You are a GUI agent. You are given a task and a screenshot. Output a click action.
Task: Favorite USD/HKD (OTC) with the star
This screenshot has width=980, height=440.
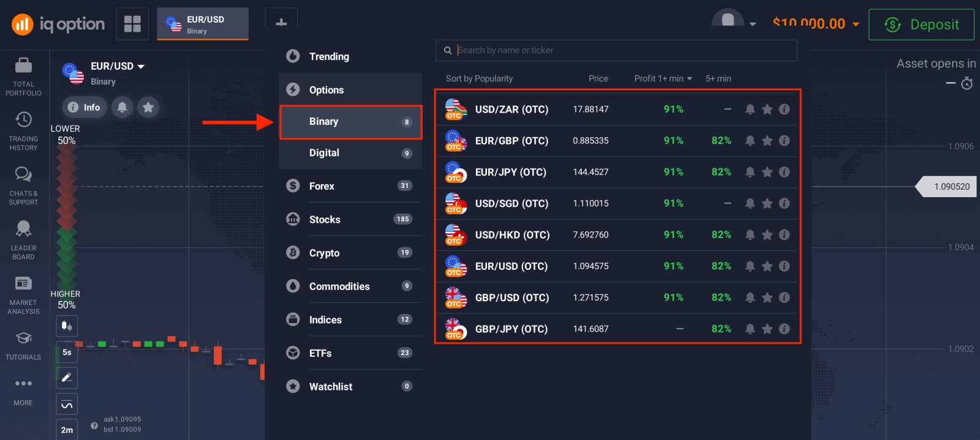click(767, 235)
